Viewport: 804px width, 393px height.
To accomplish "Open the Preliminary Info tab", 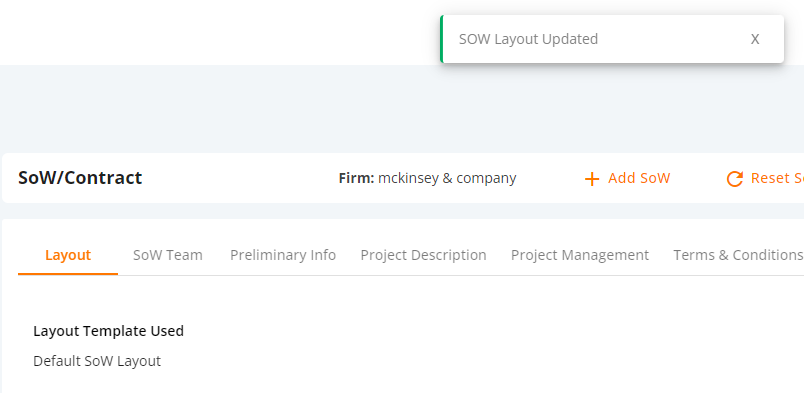I will [283, 255].
